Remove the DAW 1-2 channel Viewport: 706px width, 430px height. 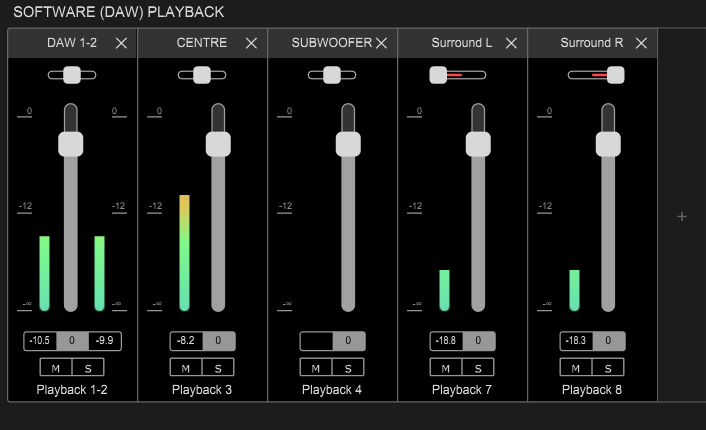pyautogui.click(x=121, y=43)
